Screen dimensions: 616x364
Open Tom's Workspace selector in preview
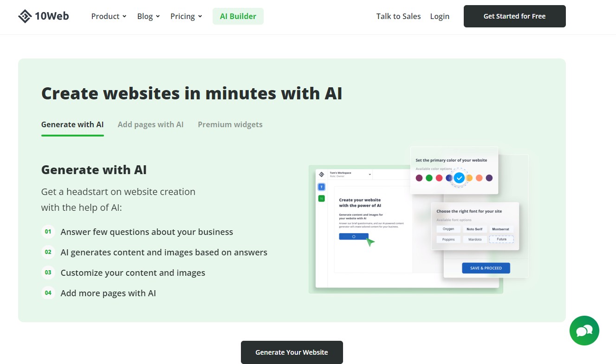[x=350, y=174]
